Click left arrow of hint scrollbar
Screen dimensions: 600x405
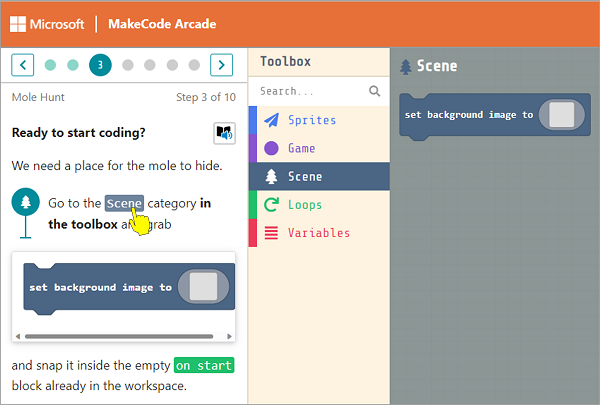point(18,336)
